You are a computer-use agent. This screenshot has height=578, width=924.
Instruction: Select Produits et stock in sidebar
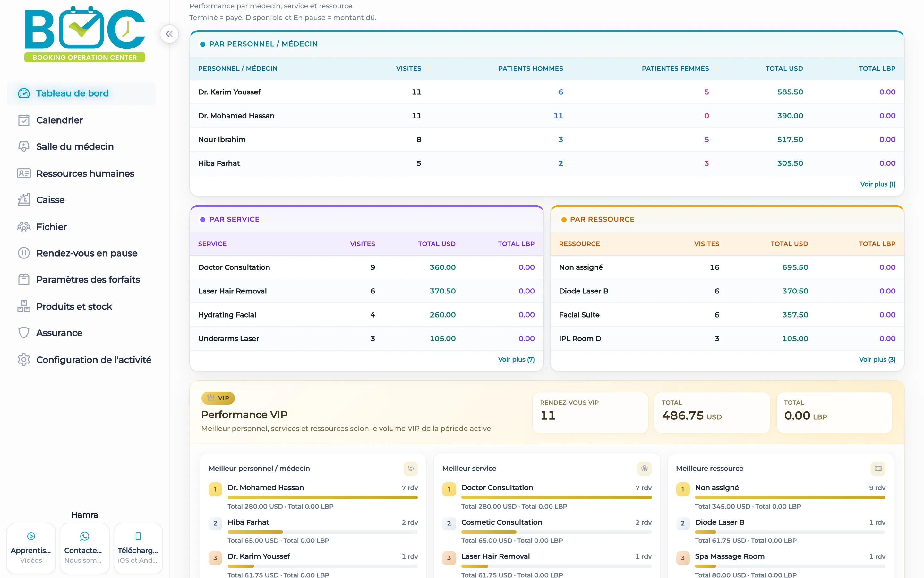pyautogui.click(x=81, y=306)
